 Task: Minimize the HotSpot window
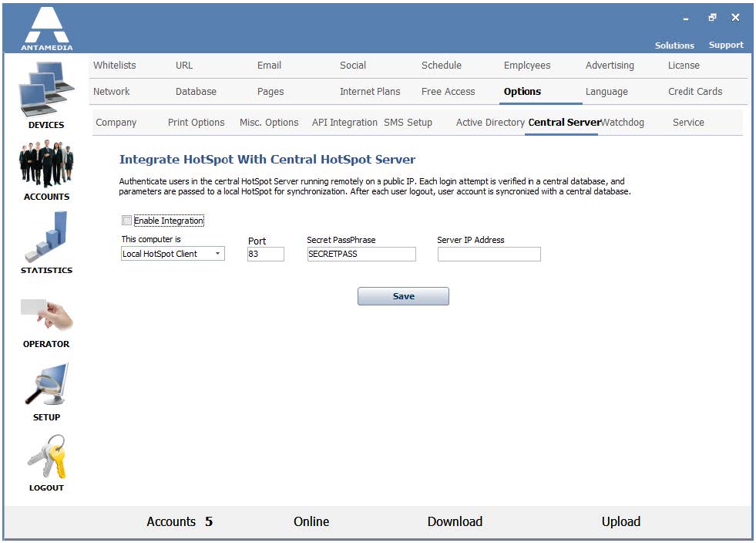pyautogui.click(x=686, y=19)
